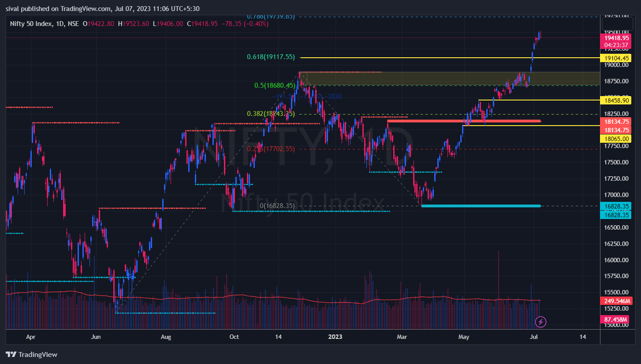Click the 0.618(19117.55) Fibonacci label
This screenshot has width=641, height=364.
point(271,57)
